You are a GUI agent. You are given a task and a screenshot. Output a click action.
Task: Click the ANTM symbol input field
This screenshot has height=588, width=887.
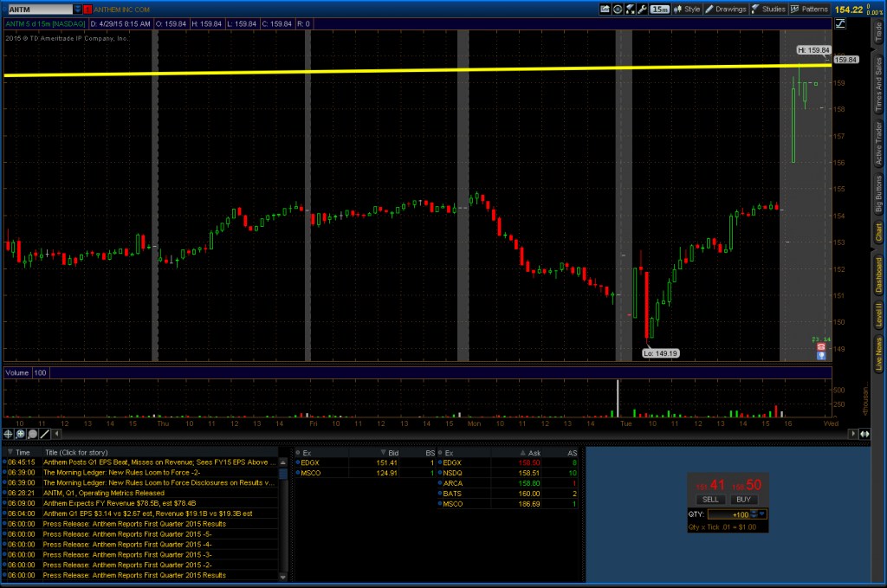(x=40, y=10)
